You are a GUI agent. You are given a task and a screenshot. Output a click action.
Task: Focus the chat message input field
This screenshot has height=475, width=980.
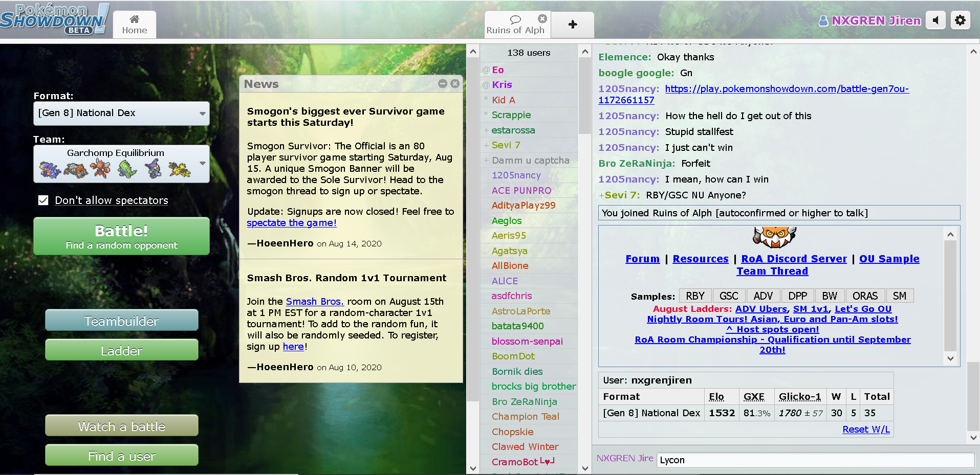[815, 460]
